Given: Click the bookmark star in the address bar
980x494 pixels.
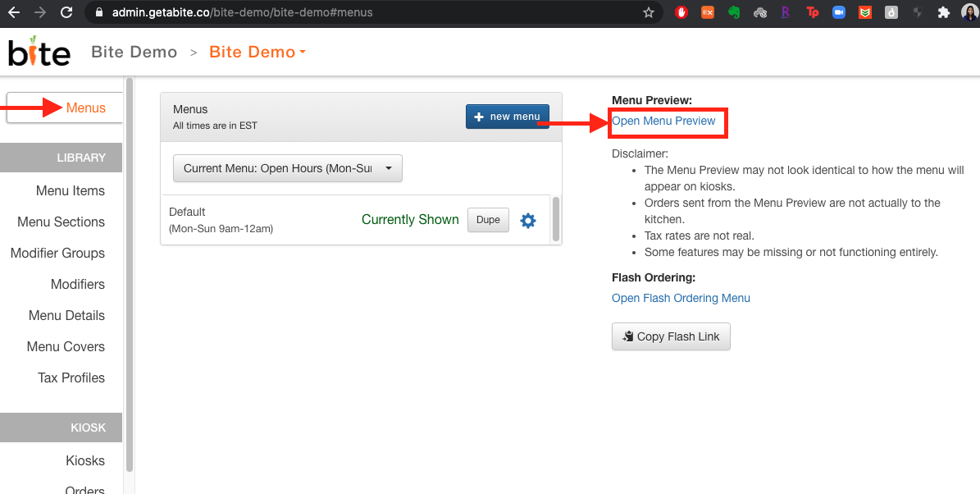Looking at the screenshot, I should coord(649,12).
